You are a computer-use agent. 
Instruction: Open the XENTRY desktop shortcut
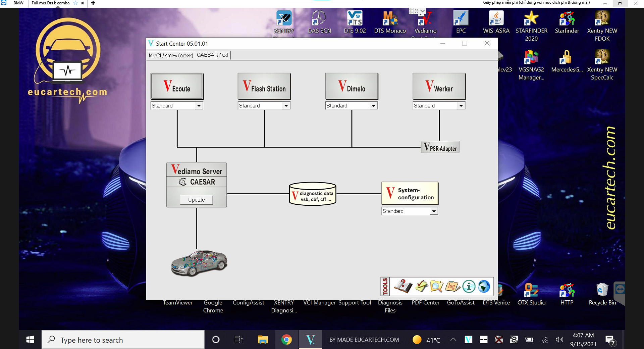[284, 22]
